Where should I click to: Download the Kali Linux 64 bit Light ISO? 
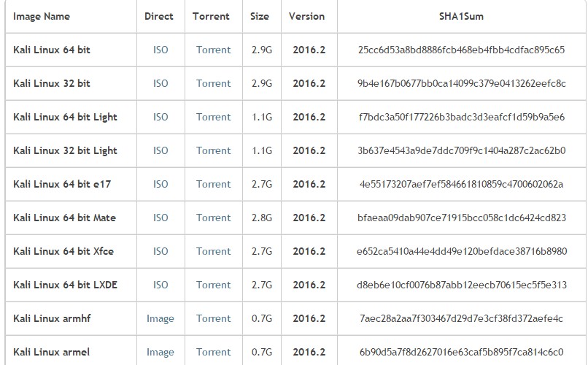point(160,117)
